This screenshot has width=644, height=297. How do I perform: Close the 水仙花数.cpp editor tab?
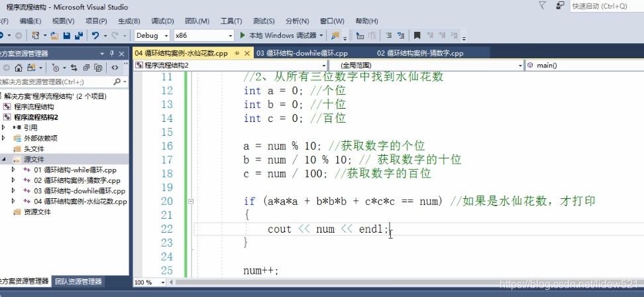[x=247, y=54]
